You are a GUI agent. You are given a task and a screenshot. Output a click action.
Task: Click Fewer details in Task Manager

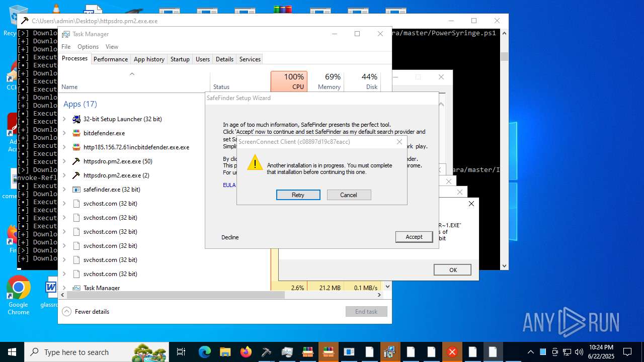click(86, 312)
